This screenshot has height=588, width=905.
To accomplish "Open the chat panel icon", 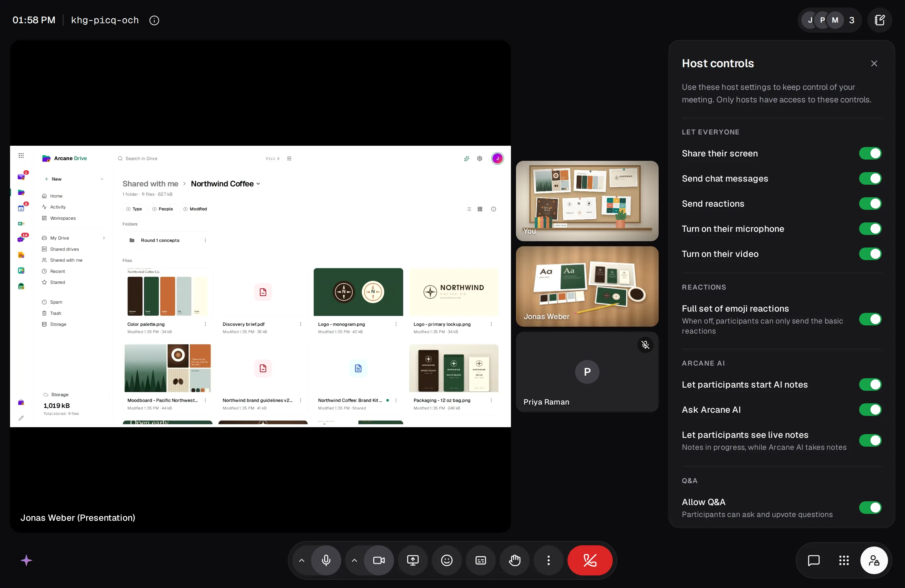I will pyautogui.click(x=813, y=560).
